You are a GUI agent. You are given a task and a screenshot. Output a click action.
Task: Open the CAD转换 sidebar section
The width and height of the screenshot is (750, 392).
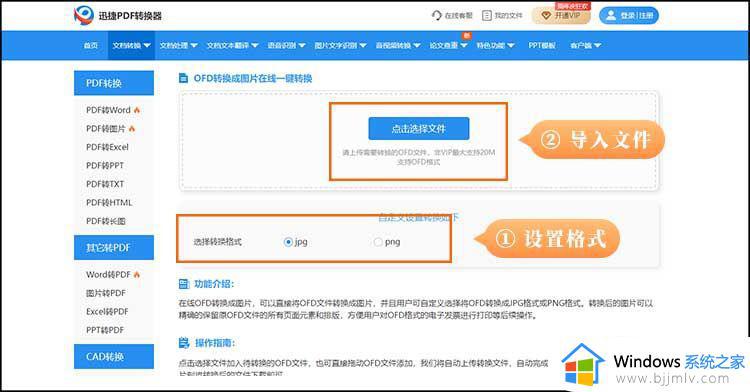click(x=114, y=357)
